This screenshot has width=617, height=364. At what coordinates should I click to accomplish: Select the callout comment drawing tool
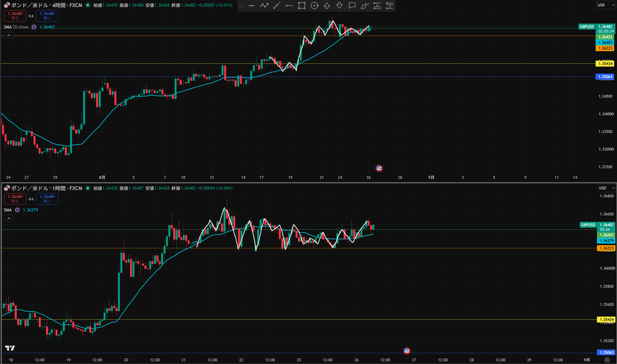tap(352, 5)
